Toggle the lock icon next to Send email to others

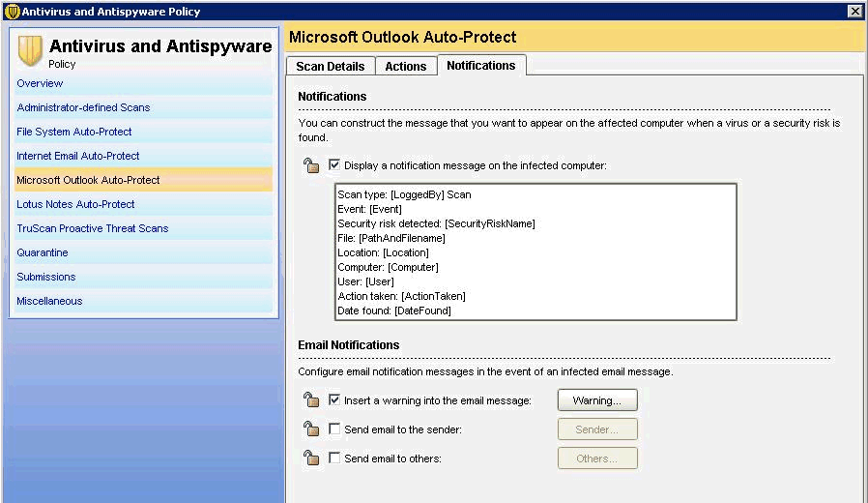(x=311, y=459)
